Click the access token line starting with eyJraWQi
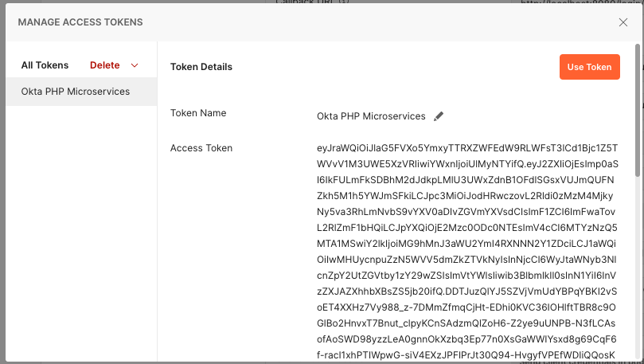 tap(468, 148)
